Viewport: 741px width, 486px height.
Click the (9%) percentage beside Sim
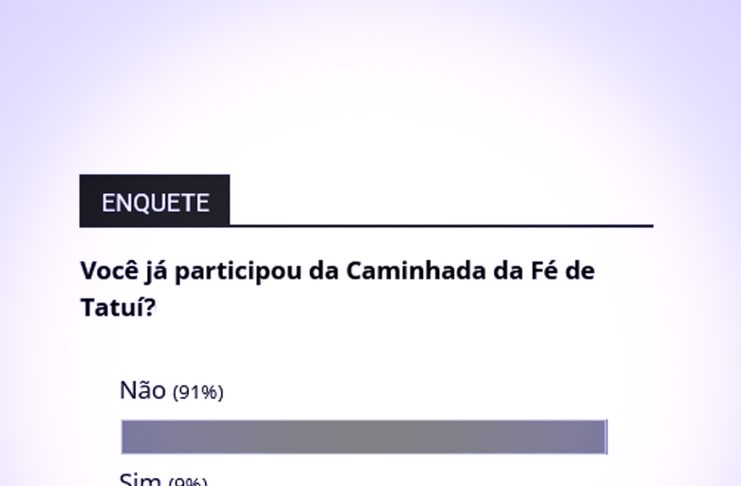click(187, 482)
